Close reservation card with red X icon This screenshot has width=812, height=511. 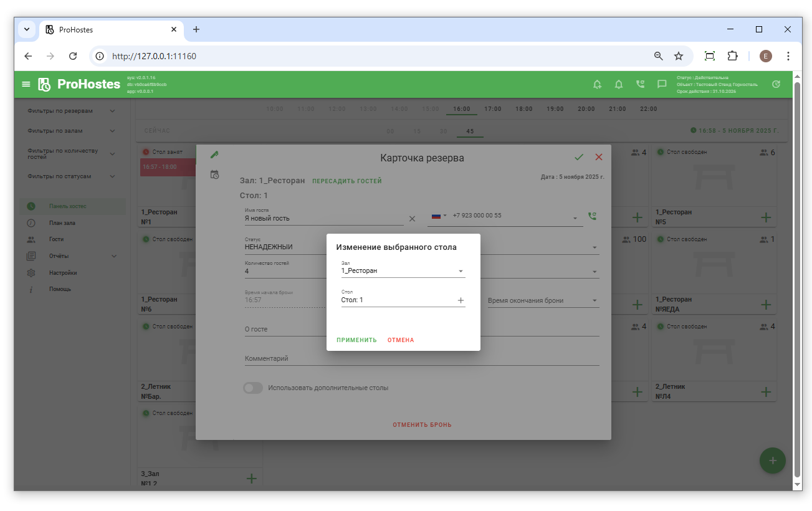pyautogui.click(x=599, y=157)
